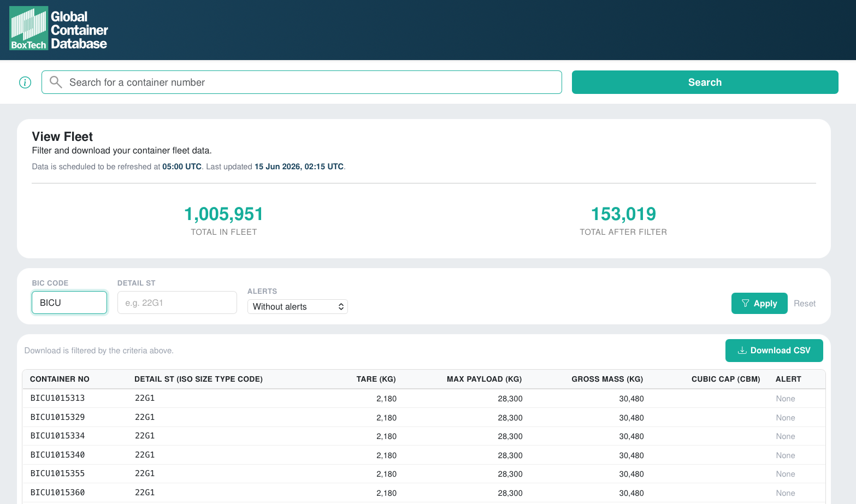
Task: Focus the container number search field
Action: tap(302, 82)
